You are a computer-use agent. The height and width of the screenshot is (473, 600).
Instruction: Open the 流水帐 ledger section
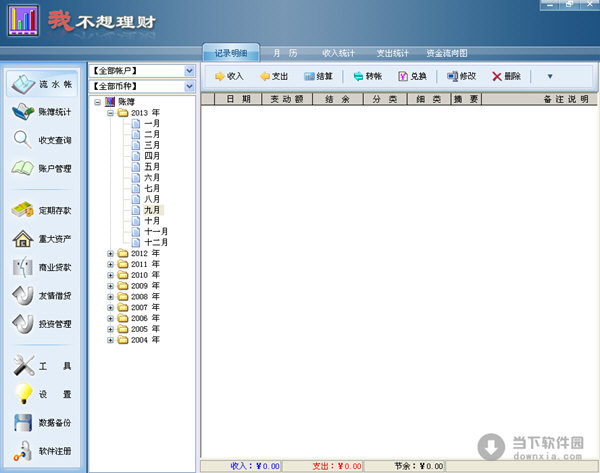pyautogui.click(x=42, y=83)
